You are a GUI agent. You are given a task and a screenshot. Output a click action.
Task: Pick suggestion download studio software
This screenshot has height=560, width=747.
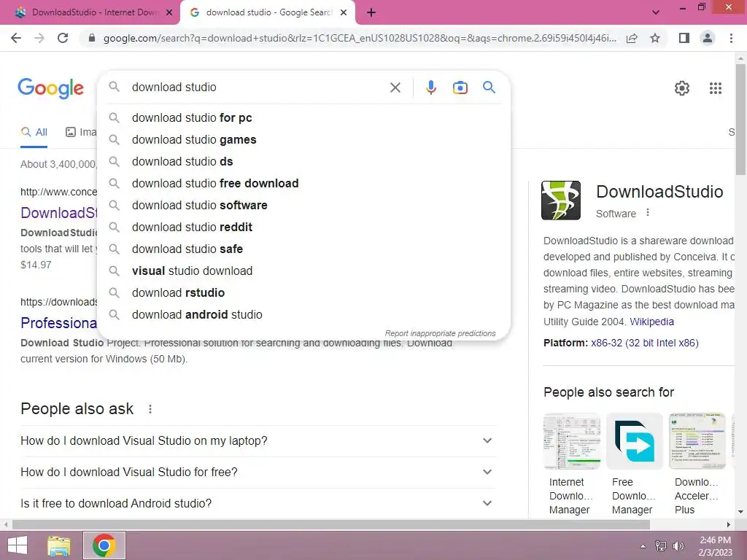coord(303,205)
